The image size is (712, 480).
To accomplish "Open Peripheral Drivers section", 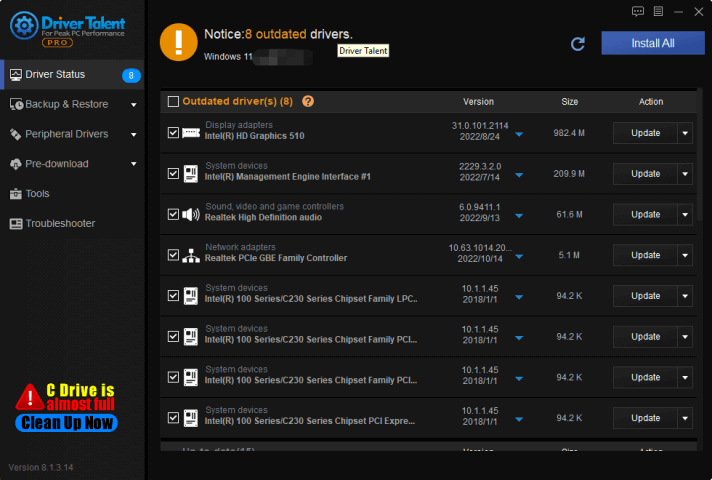I will click(x=73, y=134).
